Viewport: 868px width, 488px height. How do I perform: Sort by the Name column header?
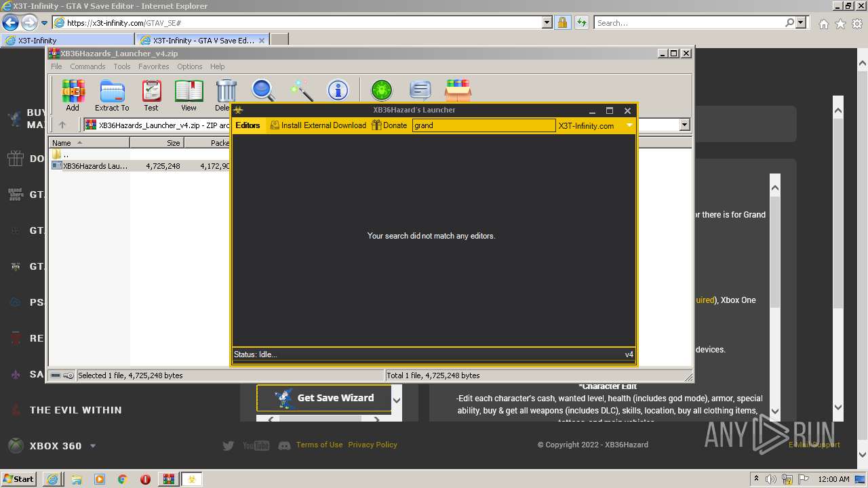(x=89, y=143)
